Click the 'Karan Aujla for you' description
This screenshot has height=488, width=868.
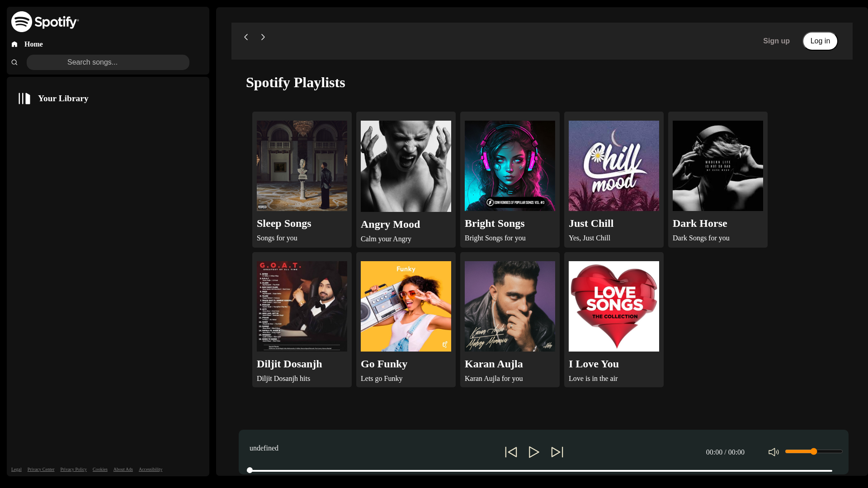[494, 379]
